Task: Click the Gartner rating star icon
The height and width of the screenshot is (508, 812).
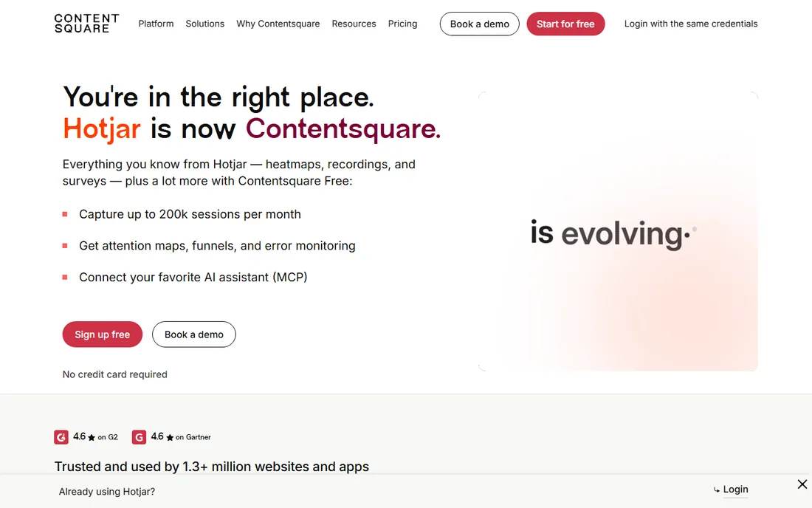Action: (x=170, y=438)
